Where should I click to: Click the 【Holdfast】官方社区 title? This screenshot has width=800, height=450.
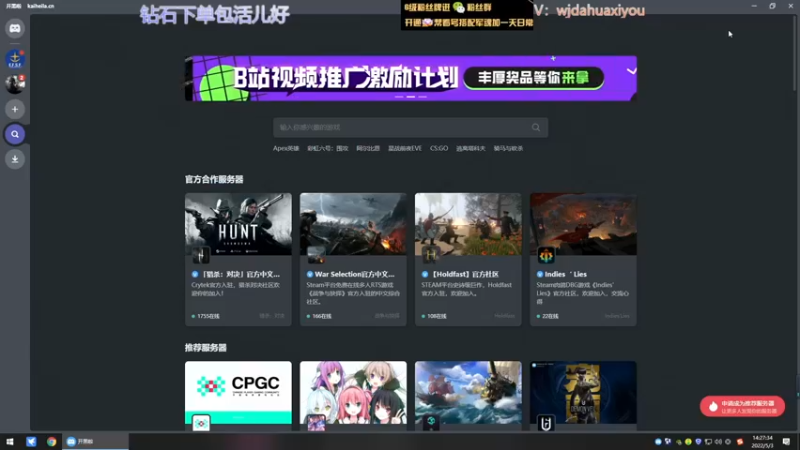(x=464, y=274)
